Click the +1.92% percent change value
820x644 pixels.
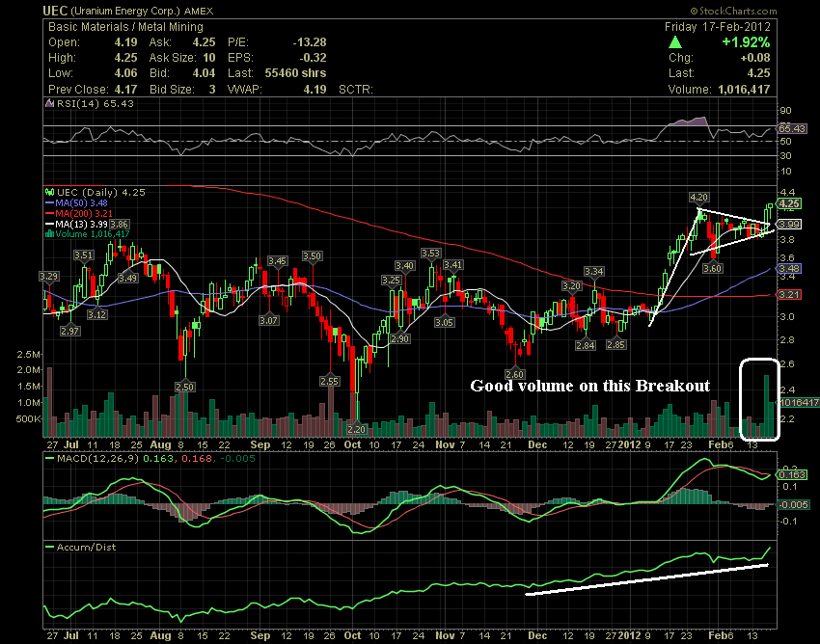click(746, 42)
